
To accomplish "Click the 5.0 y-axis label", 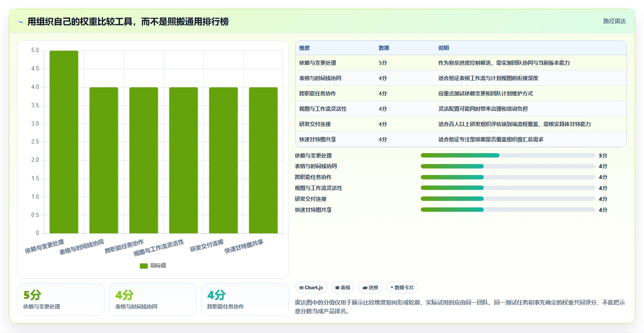I will 35,51.
